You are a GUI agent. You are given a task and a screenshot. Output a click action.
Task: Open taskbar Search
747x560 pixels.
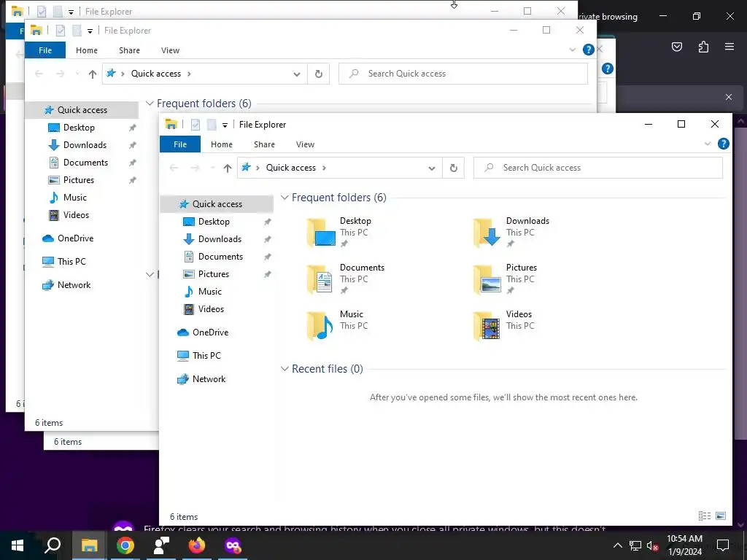coord(53,545)
